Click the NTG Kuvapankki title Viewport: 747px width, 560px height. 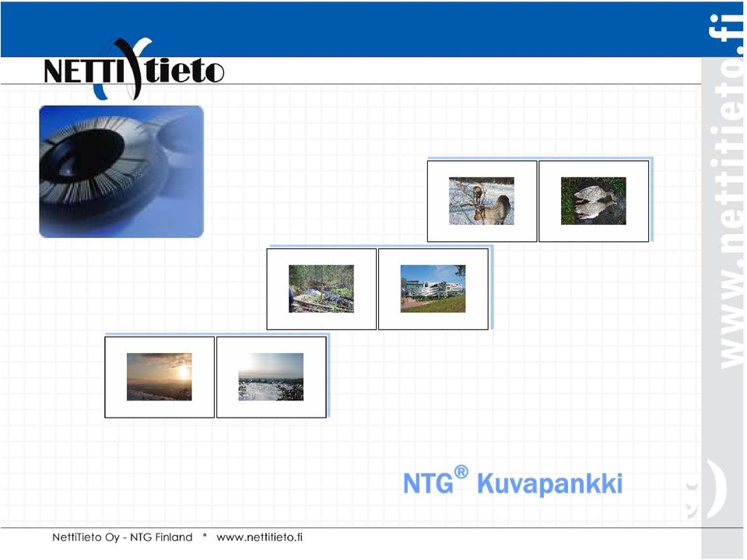[x=513, y=481]
